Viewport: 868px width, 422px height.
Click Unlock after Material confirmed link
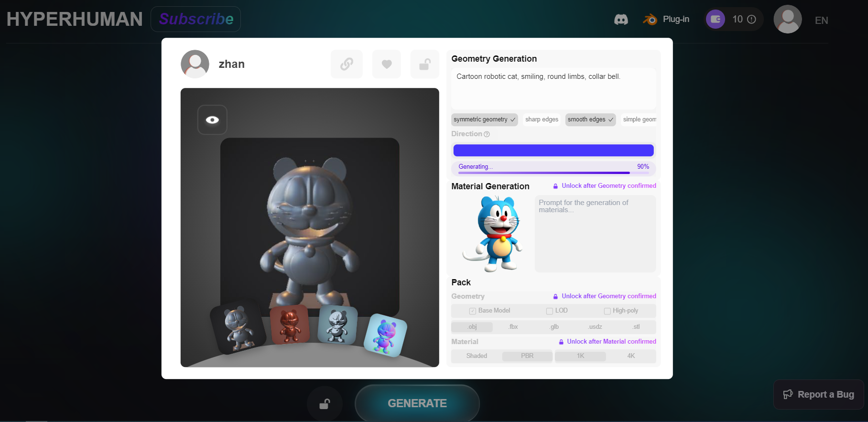tap(608, 342)
